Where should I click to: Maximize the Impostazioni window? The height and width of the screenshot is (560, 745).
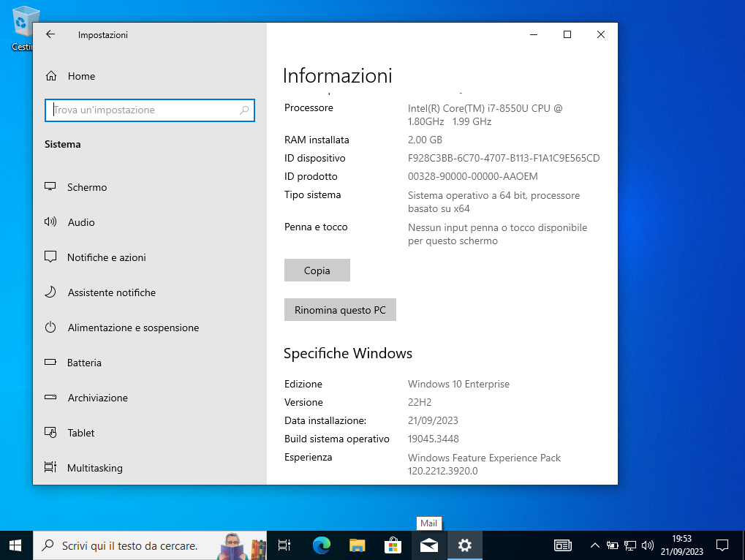(x=567, y=34)
